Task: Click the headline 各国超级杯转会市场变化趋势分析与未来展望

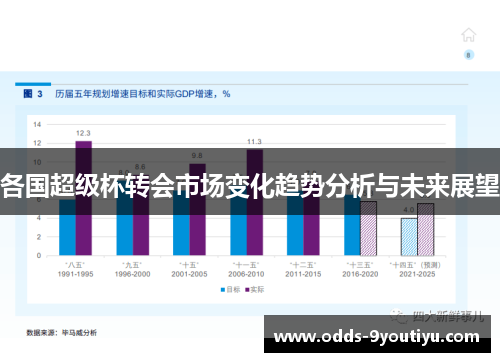Action: 250,186
